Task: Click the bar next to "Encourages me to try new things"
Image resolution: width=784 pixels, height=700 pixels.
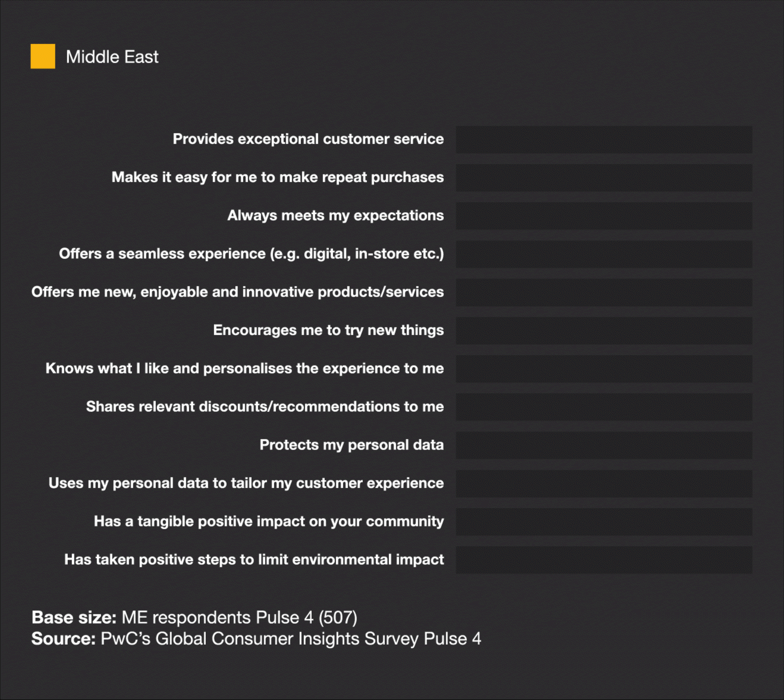Action: pos(604,331)
